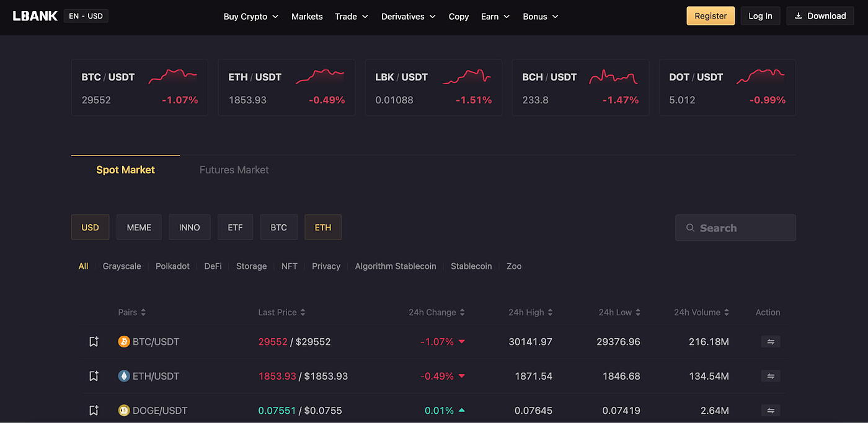Click the Download icon in the top bar
Screen dimensions: 868x423
(x=799, y=15)
